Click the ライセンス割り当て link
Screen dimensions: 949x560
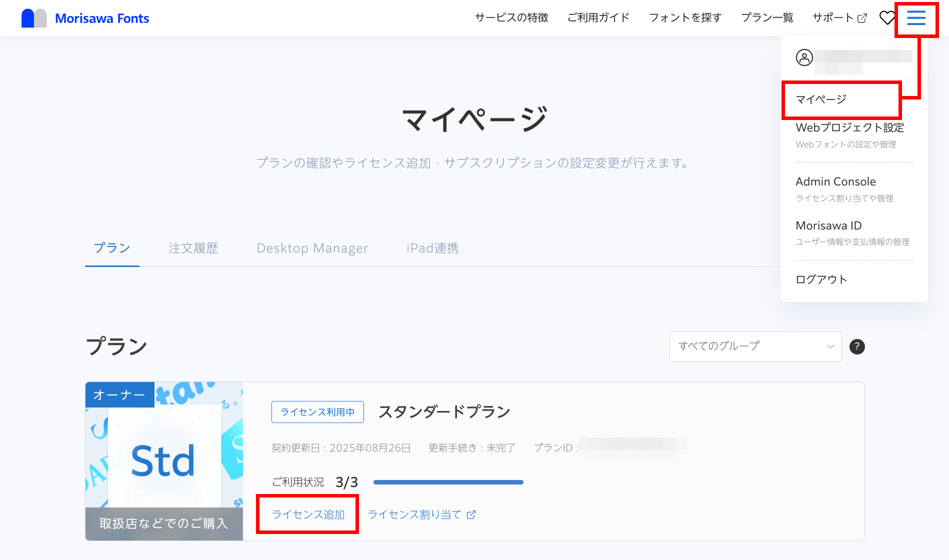[x=414, y=514]
